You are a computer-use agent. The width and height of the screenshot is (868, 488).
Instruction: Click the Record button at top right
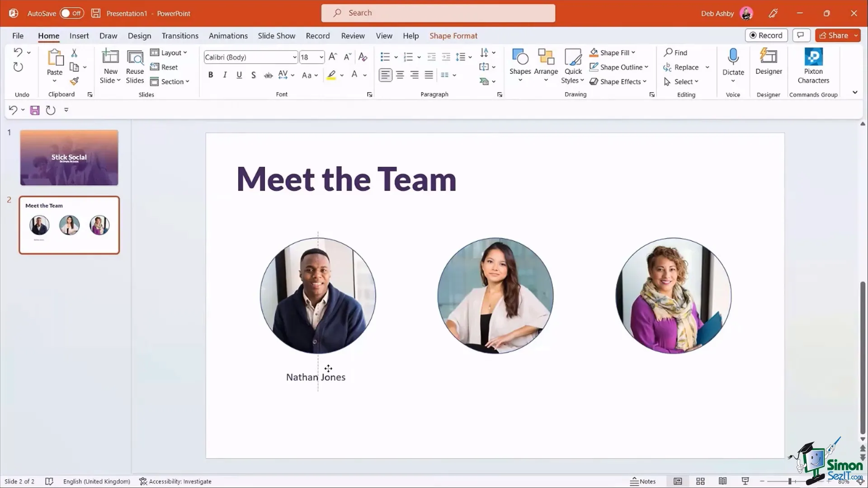point(766,35)
